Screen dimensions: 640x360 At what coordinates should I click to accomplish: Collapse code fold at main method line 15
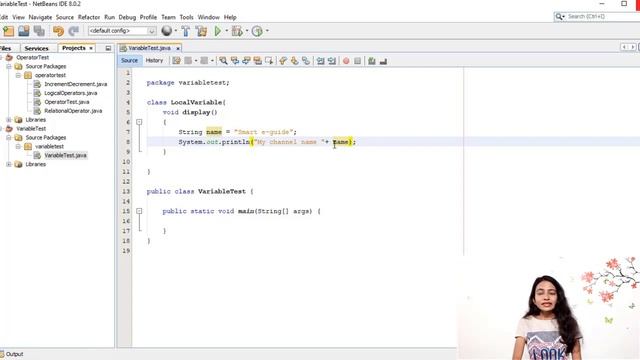point(139,211)
